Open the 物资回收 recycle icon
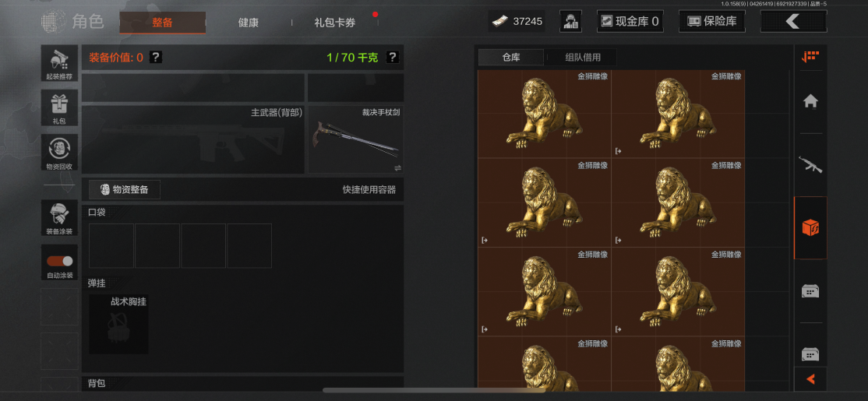Viewport: 868px width, 401px height. coord(59,152)
